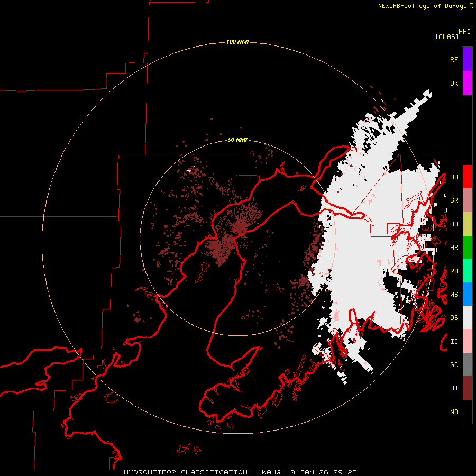Screen dimensions: 476x476
Task: Click the HR legend label
Action: pyautogui.click(x=454, y=248)
